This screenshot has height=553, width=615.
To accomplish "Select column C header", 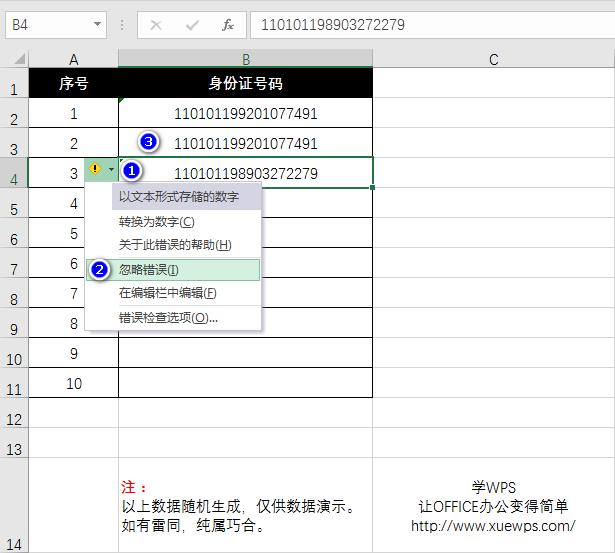I will point(493,59).
